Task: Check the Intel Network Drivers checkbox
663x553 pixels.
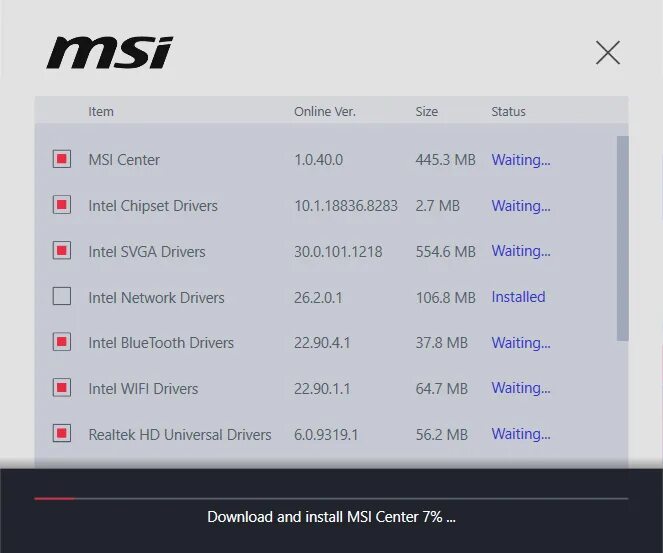Action: click(x=62, y=296)
